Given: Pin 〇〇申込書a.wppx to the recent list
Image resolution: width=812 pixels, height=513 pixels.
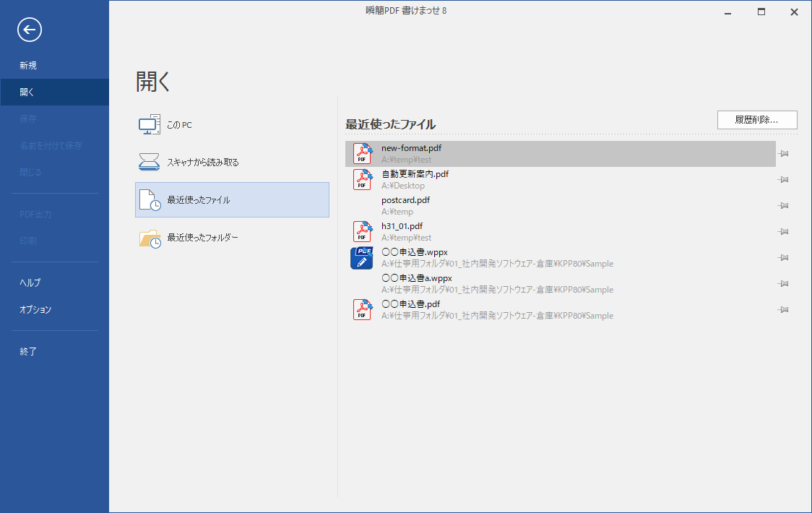Looking at the screenshot, I should click(x=784, y=283).
